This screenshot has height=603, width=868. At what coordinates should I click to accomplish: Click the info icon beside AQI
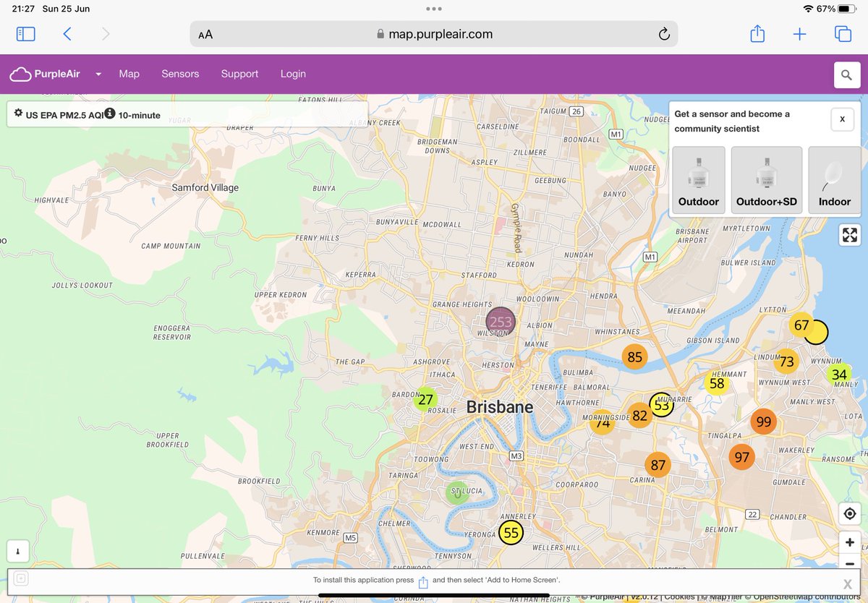(x=110, y=114)
